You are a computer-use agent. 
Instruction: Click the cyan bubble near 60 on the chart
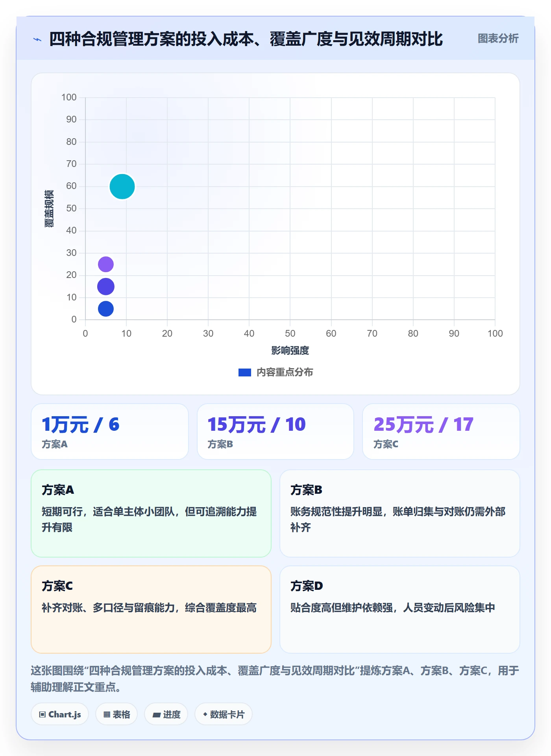point(122,187)
